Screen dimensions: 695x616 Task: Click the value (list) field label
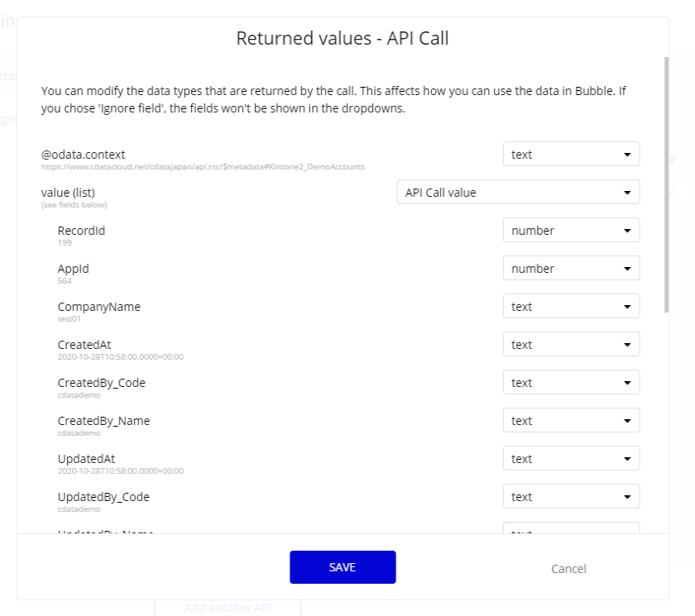(x=68, y=193)
